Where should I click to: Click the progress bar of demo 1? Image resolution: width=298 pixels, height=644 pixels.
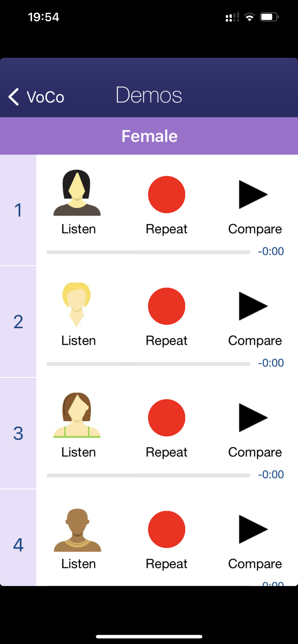[x=148, y=252]
